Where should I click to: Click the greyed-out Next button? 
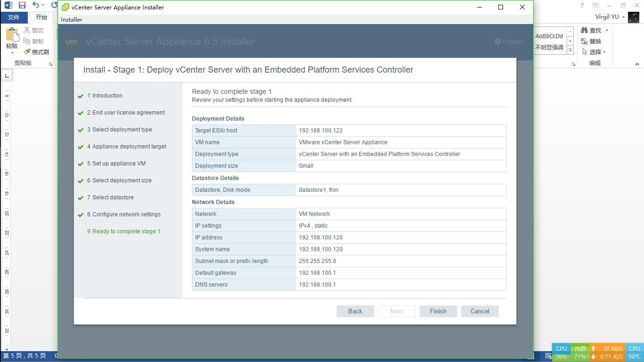(397, 311)
